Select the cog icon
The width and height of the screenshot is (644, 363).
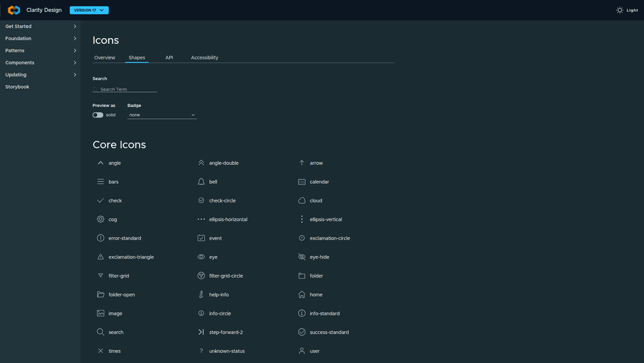point(100,219)
